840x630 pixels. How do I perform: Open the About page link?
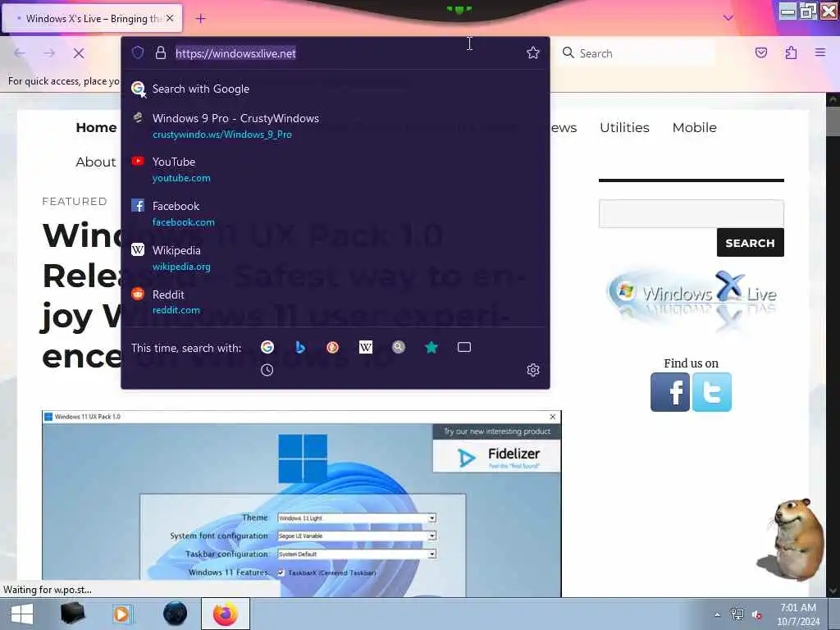tap(95, 162)
